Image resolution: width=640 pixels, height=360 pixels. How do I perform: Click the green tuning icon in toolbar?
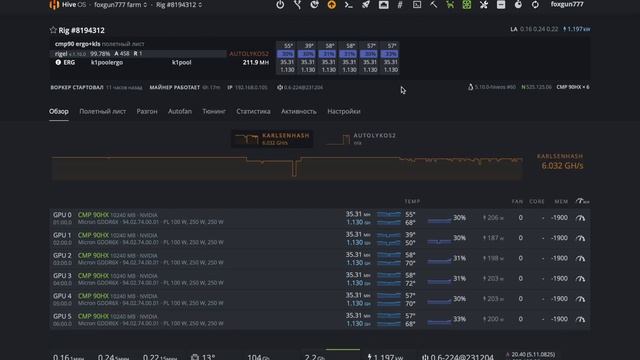(450, 4)
